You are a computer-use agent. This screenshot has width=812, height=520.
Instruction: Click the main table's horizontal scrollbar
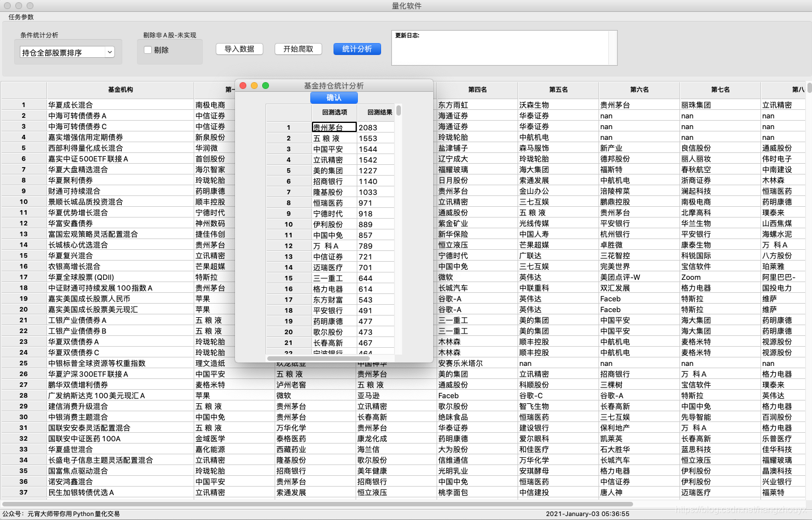[317, 504]
